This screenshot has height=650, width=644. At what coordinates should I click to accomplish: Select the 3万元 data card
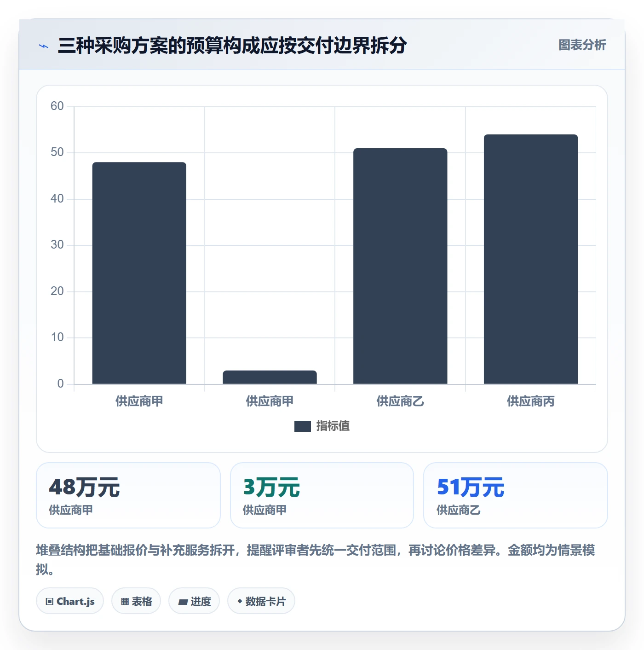[322, 495]
